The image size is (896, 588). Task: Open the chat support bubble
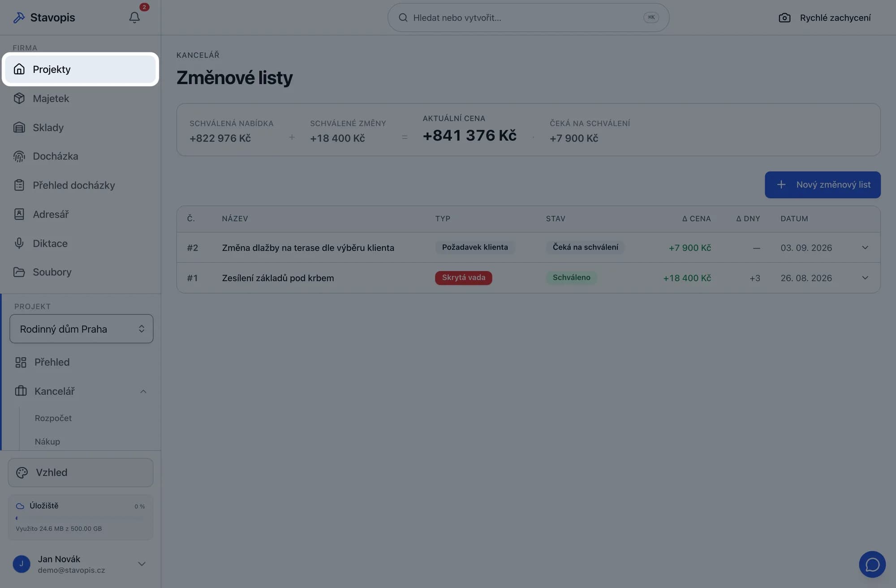click(x=872, y=564)
